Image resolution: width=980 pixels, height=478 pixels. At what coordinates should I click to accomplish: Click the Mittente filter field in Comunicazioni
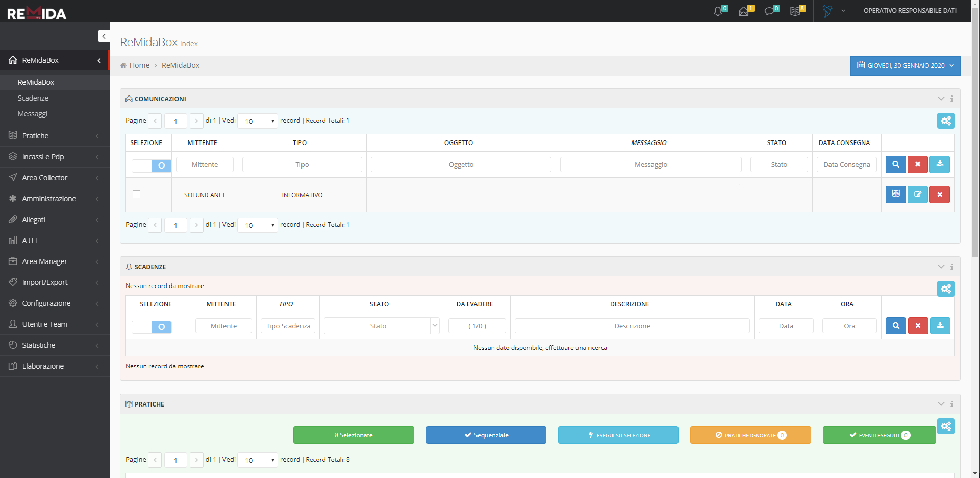click(x=205, y=164)
